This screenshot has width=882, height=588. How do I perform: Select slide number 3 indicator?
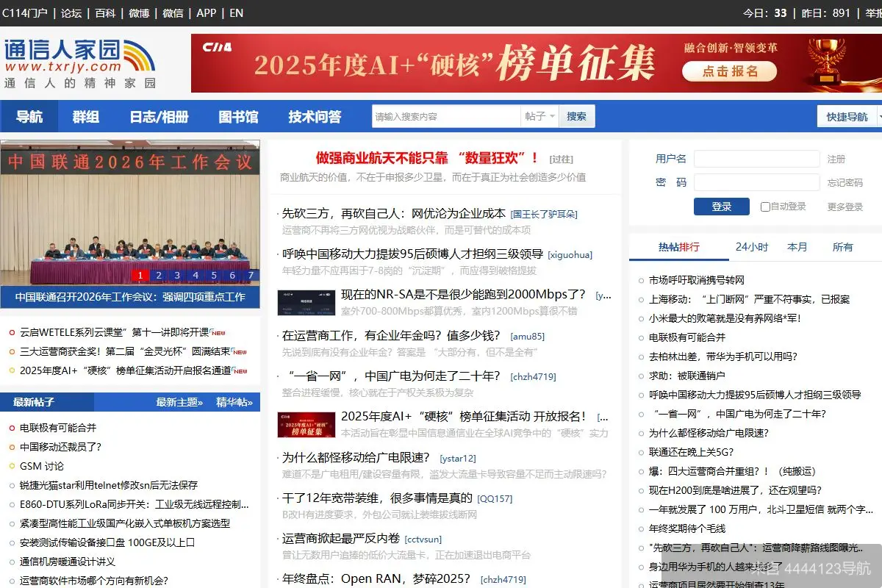pyautogui.click(x=176, y=276)
